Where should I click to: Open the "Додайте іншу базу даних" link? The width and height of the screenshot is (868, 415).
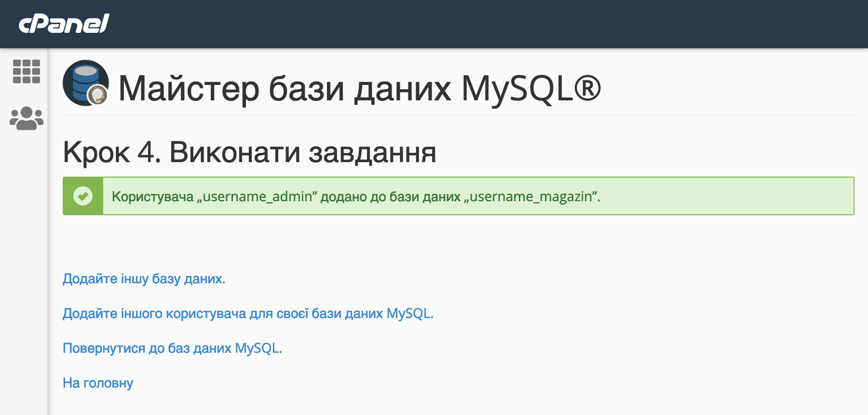tap(144, 279)
